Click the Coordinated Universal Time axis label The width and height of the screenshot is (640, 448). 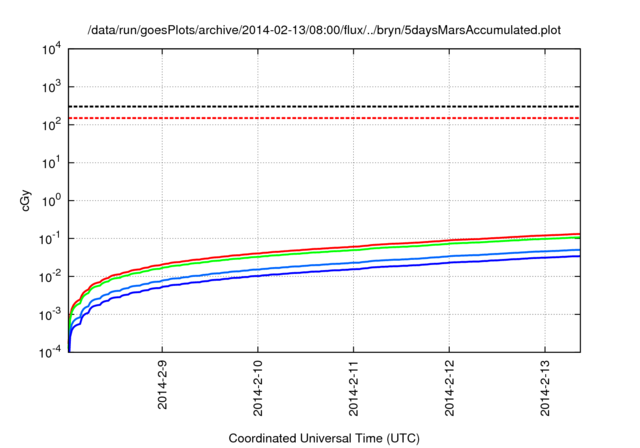point(324,438)
